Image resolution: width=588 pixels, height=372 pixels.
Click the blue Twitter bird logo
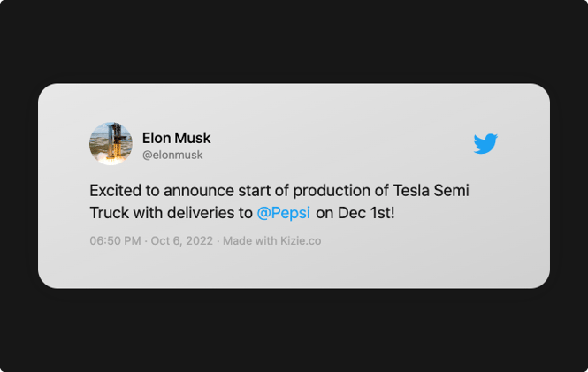485,143
